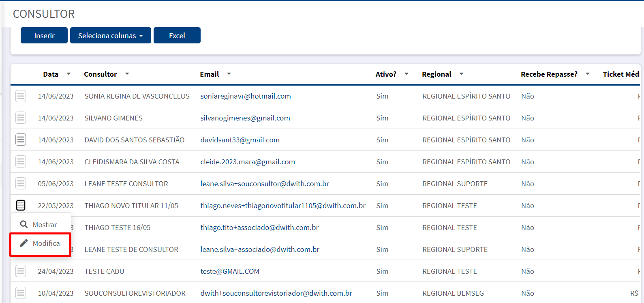Open the Ativo? column filter arrow
This screenshot has height=303, width=644.
click(x=407, y=74)
